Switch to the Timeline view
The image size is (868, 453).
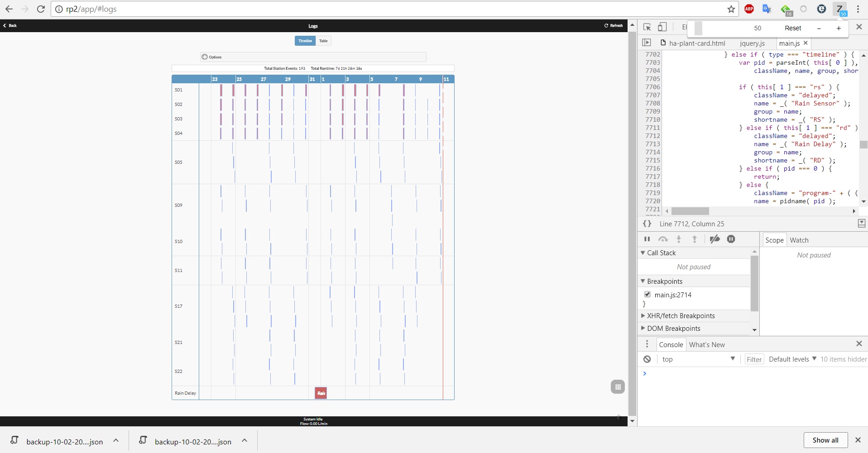click(x=305, y=41)
